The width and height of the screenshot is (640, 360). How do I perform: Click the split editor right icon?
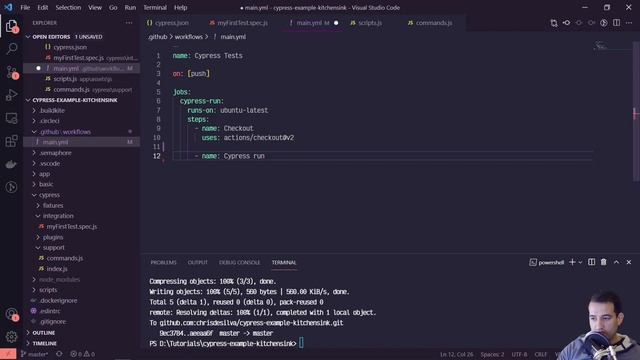coord(616,23)
